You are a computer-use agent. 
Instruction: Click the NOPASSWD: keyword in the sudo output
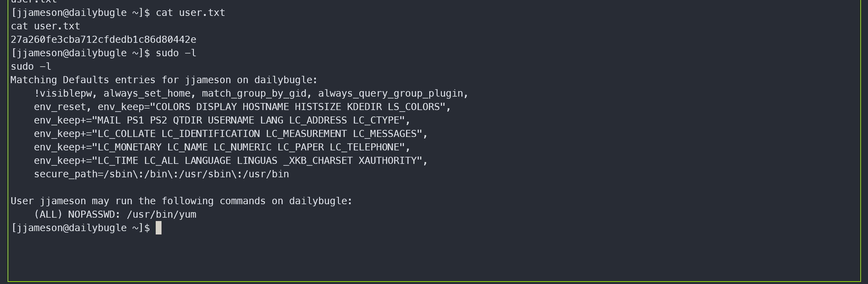pos(94,215)
